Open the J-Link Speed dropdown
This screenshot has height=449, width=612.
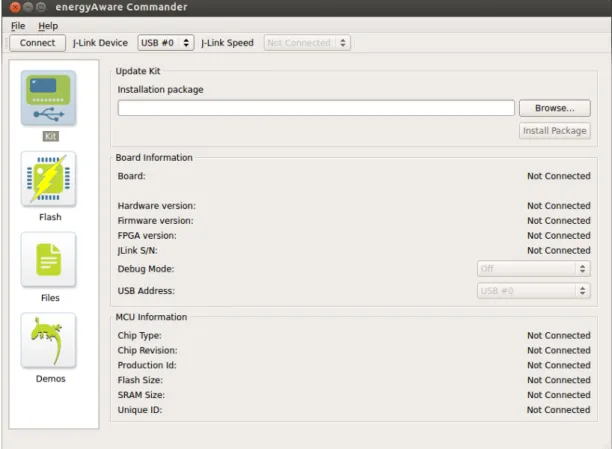coord(307,43)
